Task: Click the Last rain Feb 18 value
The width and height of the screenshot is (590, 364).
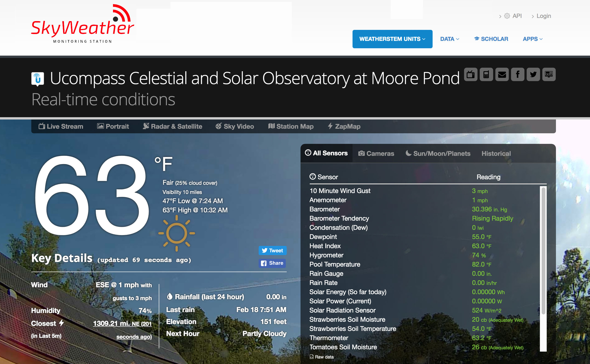Action: 261,309
